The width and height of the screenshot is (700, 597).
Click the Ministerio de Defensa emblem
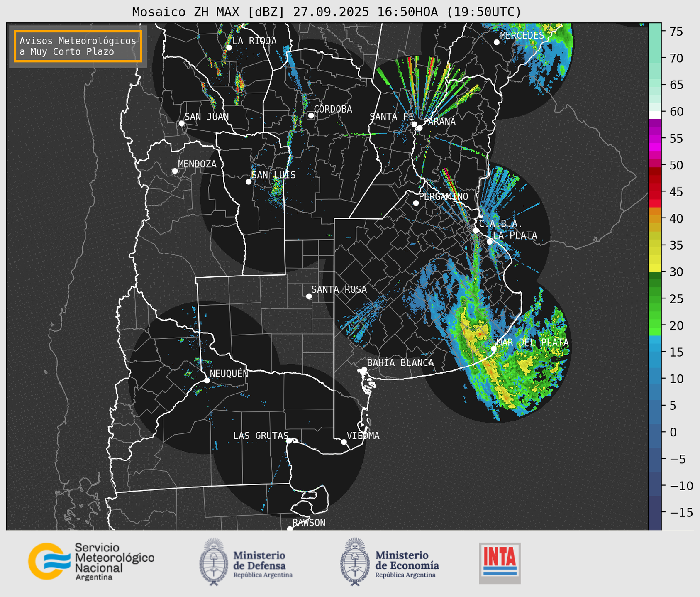point(214,562)
